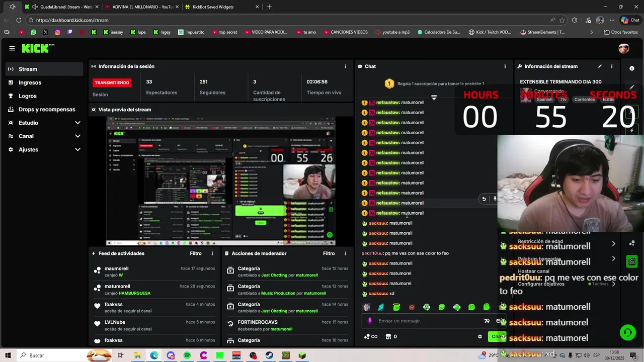Open the green support chat bubble
This screenshot has width=644, height=362.
627,332
